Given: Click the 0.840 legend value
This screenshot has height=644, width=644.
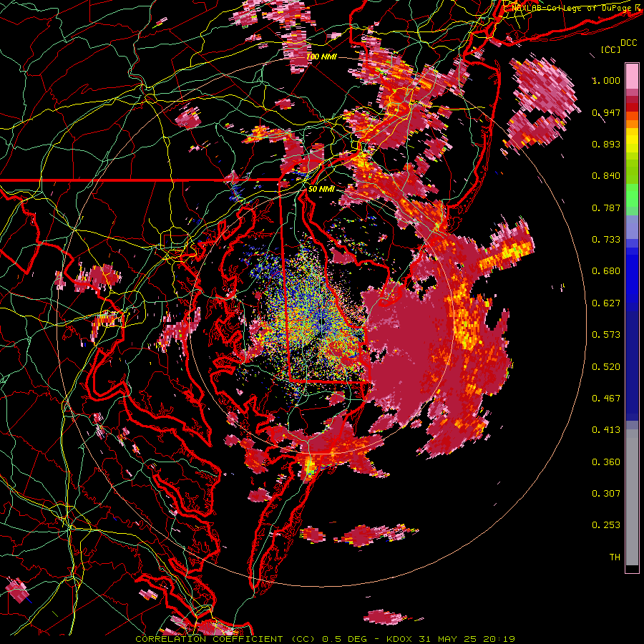Looking at the screenshot, I should (x=606, y=176).
